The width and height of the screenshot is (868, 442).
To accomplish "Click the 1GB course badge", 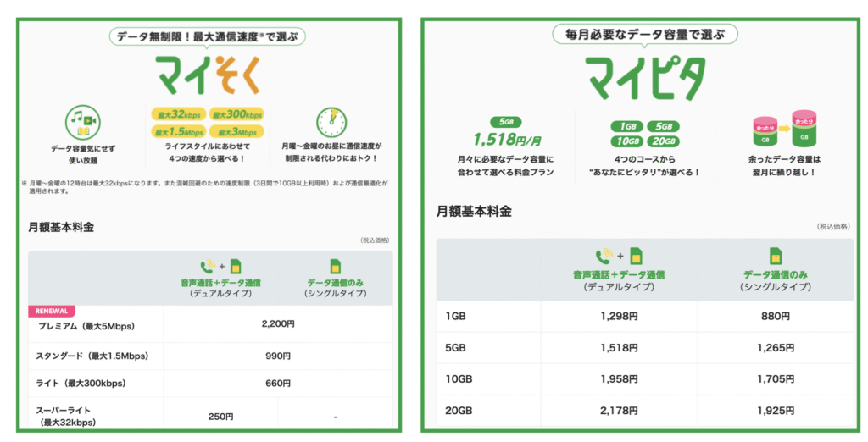I will pos(627,127).
